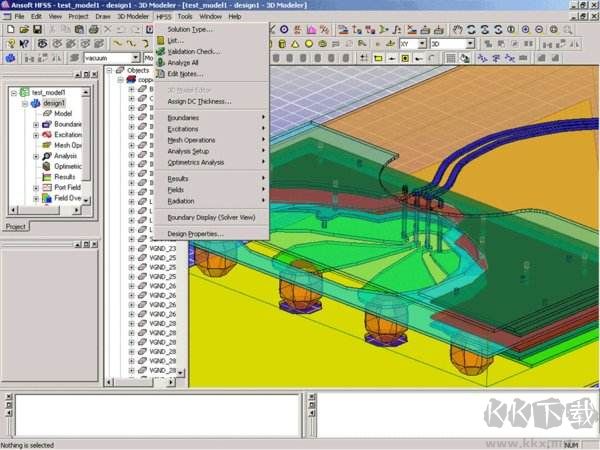The image size is (600, 450).
Task: Click the grid settings toolbar icon
Action: pos(451,58)
